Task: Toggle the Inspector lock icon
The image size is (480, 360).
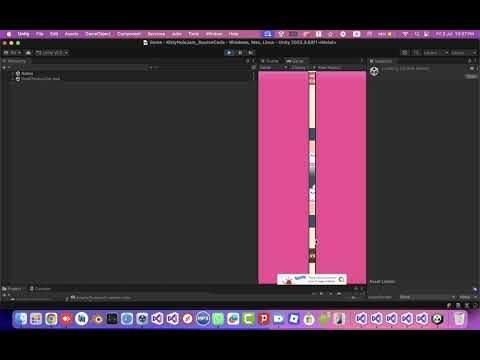Action: click(470, 61)
